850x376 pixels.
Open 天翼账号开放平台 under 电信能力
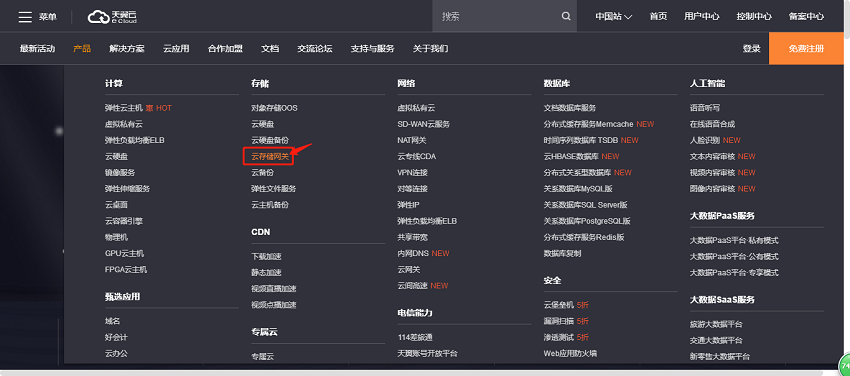(x=427, y=354)
